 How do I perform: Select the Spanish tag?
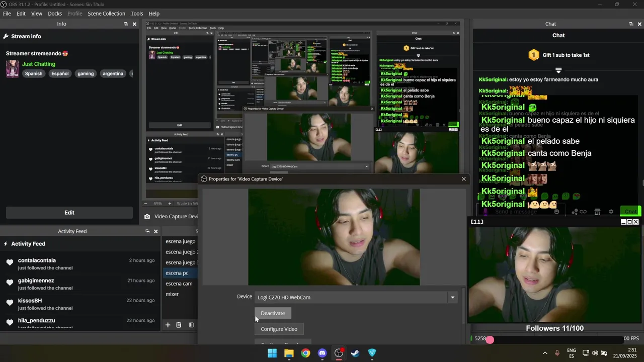(x=34, y=73)
